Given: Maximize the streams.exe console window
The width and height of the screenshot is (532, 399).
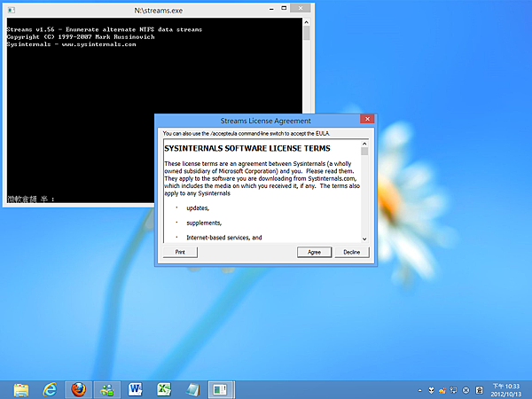Looking at the screenshot, I should [x=284, y=8].
